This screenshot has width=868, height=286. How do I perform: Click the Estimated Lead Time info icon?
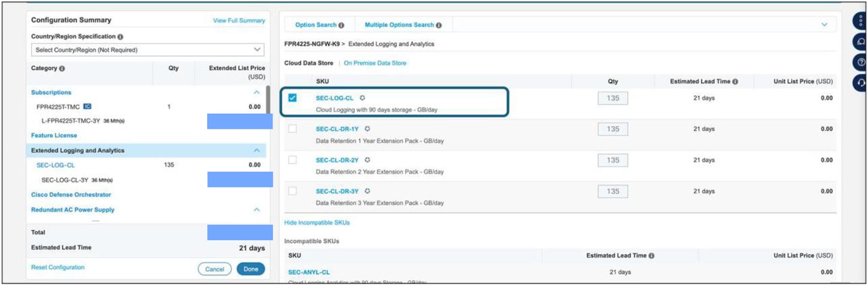point(735,82)
